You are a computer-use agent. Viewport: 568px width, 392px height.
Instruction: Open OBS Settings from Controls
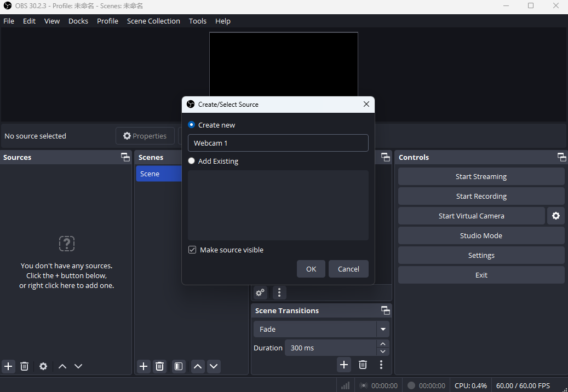(x=481, y=255)
